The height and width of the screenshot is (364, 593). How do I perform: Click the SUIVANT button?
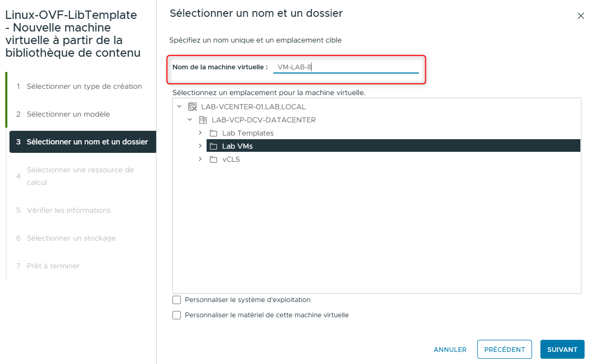[562, 349]
